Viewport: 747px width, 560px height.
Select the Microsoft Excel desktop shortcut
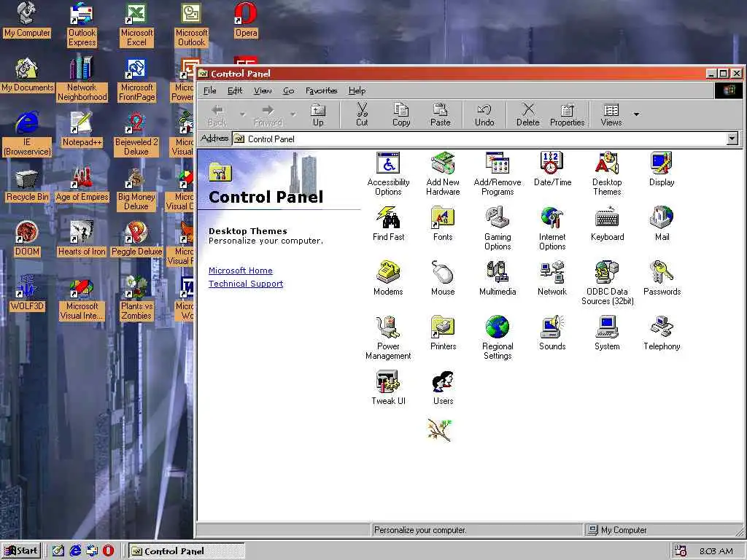[x=136, y=25]
